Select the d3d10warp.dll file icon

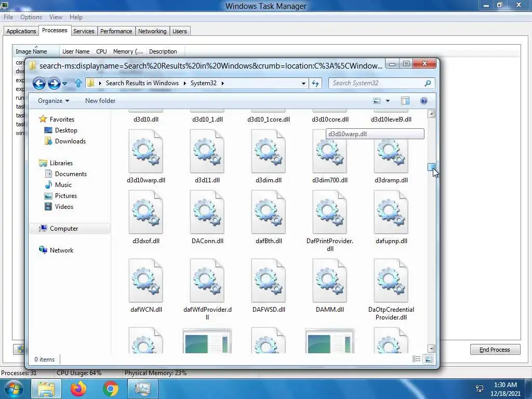[x=146, y=151]
